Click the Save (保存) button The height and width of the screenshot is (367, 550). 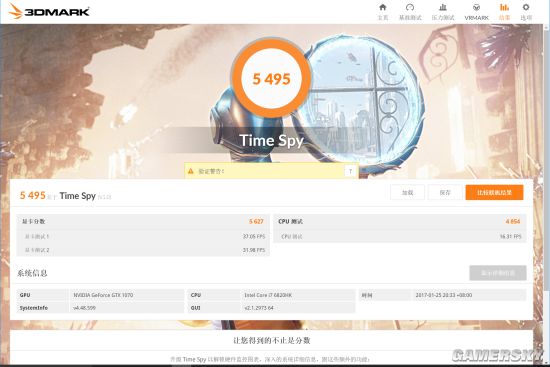tap(445, 193)
